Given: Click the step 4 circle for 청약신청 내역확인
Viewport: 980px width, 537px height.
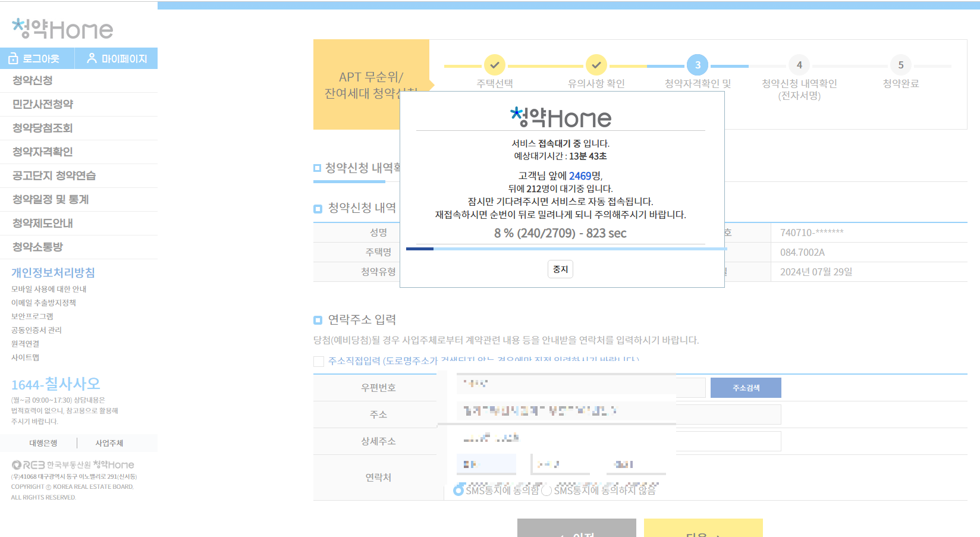Looking at the screenshot, I should tap(799, 65).
